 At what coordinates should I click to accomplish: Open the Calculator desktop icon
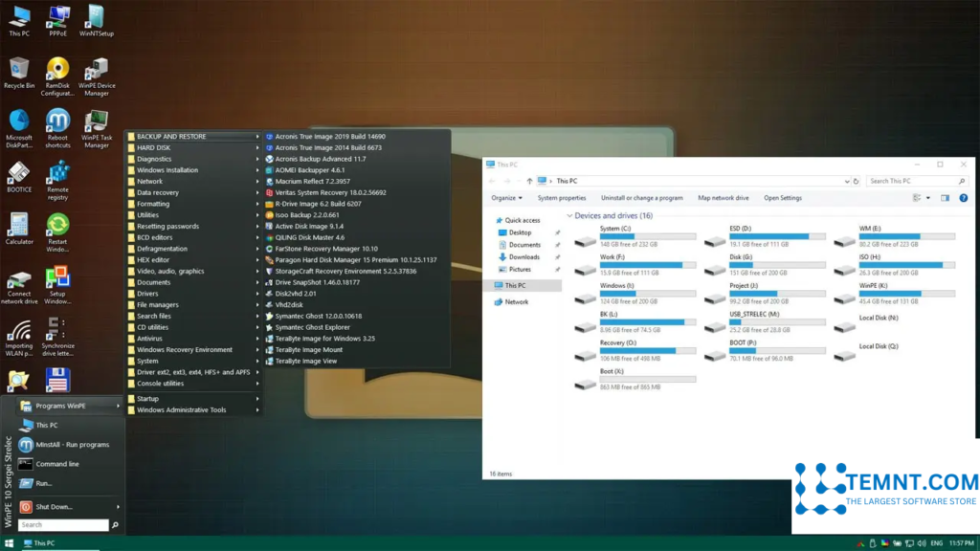tap(19, 225)
